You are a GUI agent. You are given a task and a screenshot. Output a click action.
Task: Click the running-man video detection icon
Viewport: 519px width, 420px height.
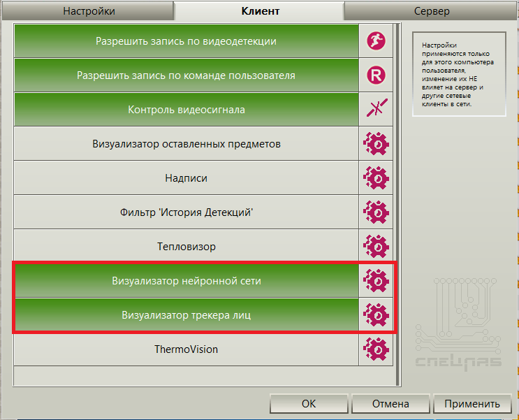pos(376,41)
